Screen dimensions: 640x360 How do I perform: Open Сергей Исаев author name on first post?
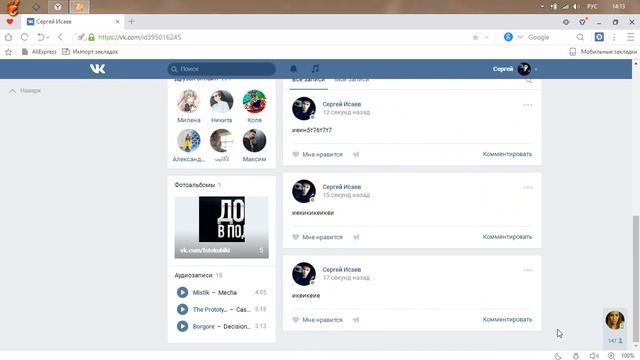342,104
